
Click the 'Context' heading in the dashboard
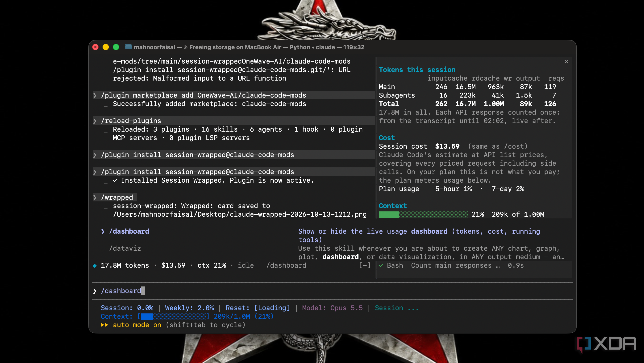393,206
